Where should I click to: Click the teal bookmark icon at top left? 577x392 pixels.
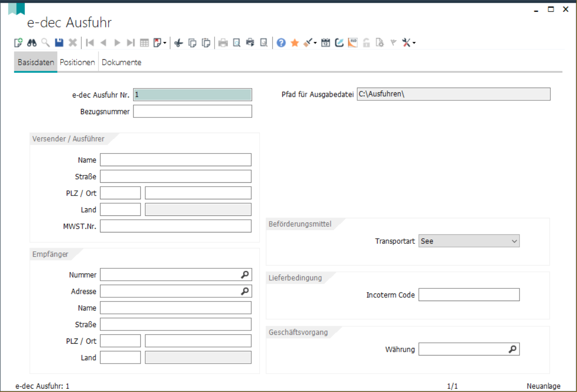point(16,8)
